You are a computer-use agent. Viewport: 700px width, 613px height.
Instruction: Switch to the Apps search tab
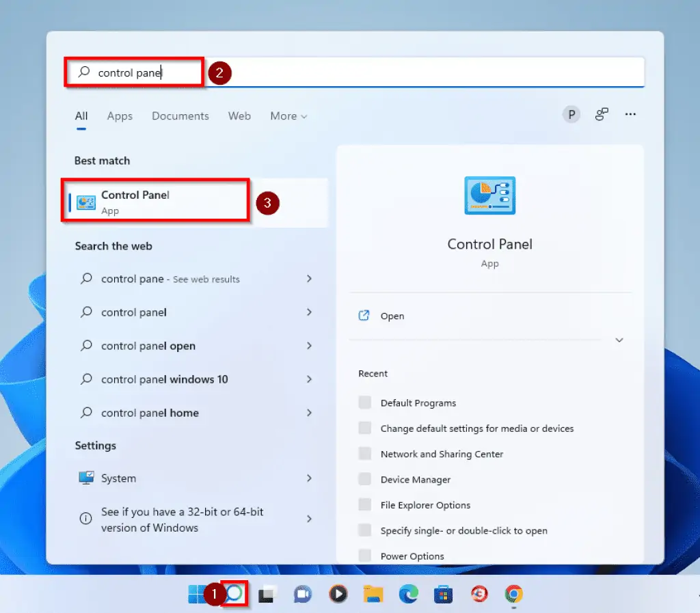120,116
